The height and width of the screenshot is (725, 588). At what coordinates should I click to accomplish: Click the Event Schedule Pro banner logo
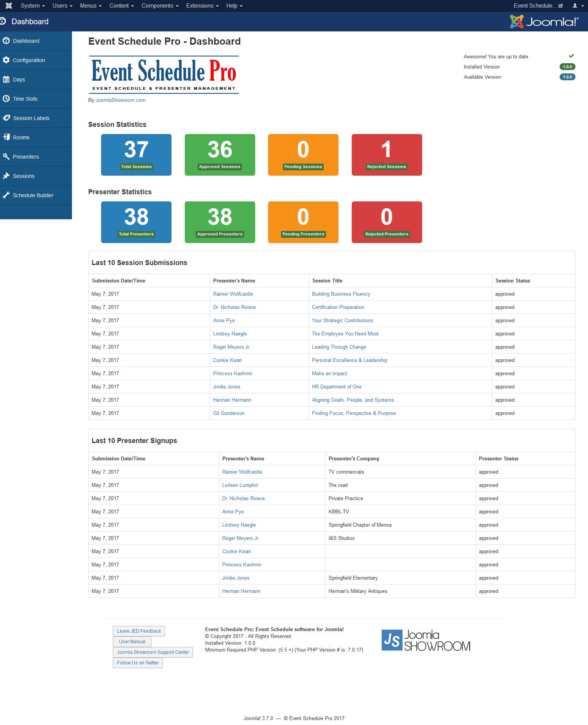[164, 75]
